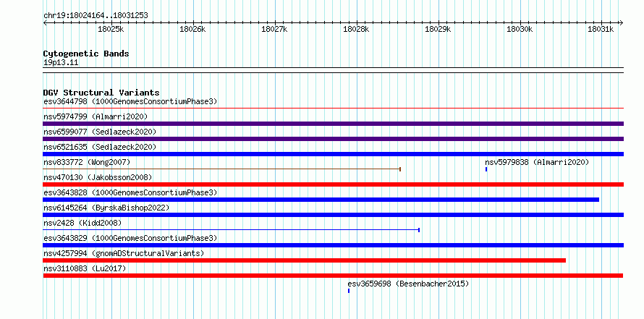Click the small nsv5979838 blue marker
This screenshot has width=644, height=319.
click(486, 169)
